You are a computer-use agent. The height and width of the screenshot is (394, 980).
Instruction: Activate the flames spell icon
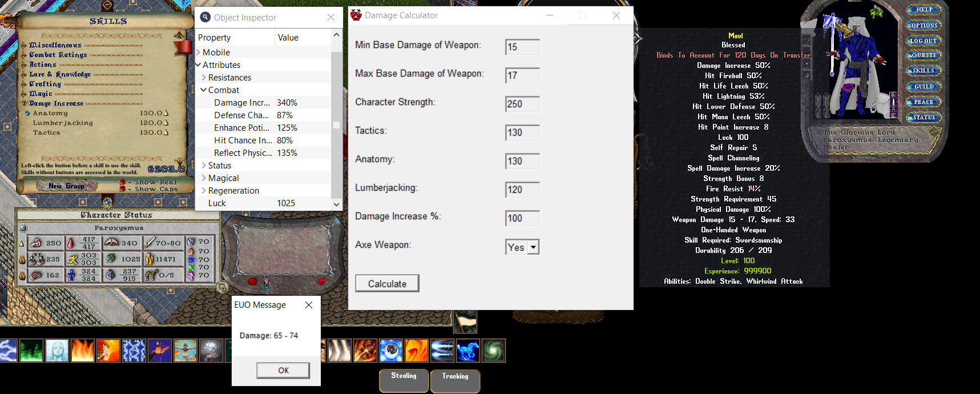click(83, 351)
